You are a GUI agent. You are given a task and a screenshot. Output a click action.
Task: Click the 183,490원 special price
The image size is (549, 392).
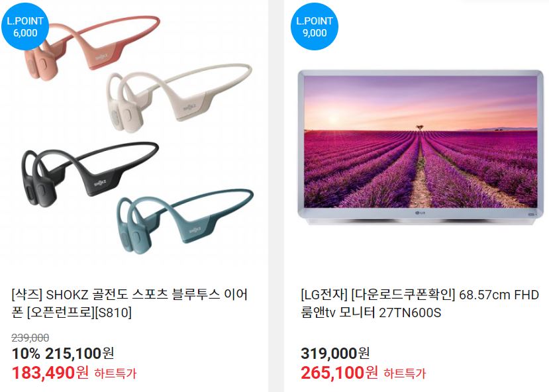click(50, 373)
